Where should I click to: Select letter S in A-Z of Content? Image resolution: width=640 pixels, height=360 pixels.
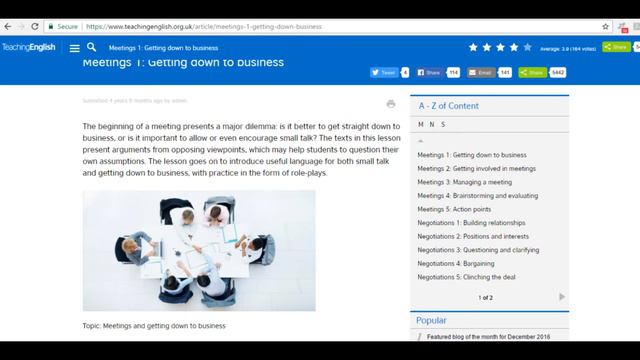tap(443, 124)
